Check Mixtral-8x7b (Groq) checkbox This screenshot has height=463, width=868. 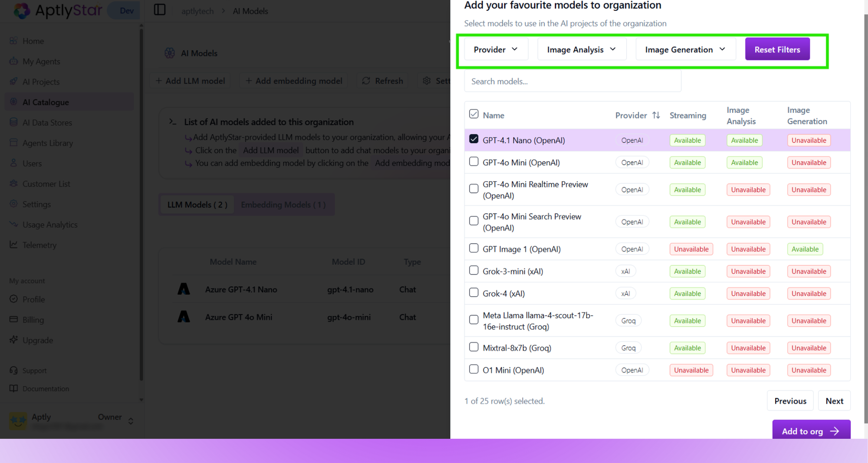point(473,347)
